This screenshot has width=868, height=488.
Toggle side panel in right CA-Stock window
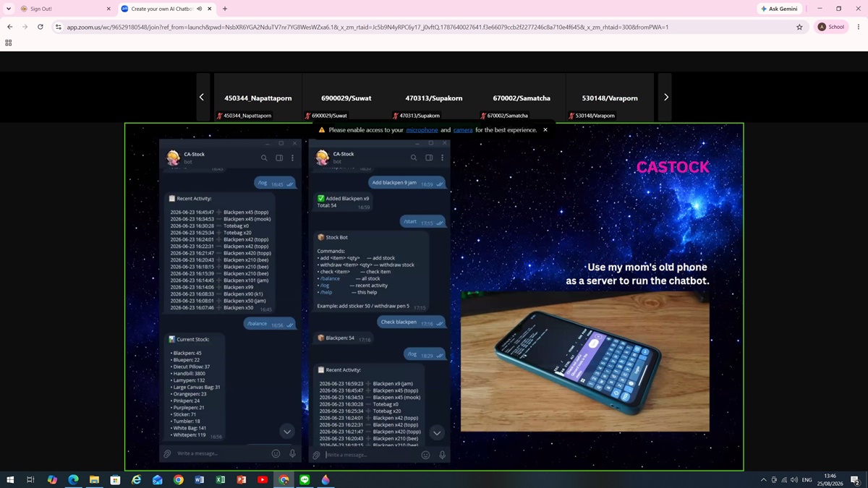pos(429,158)
